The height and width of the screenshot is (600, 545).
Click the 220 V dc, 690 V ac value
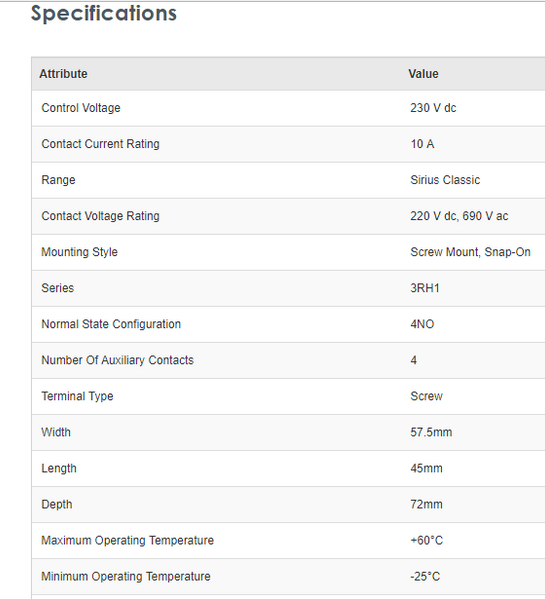(459, 216)
